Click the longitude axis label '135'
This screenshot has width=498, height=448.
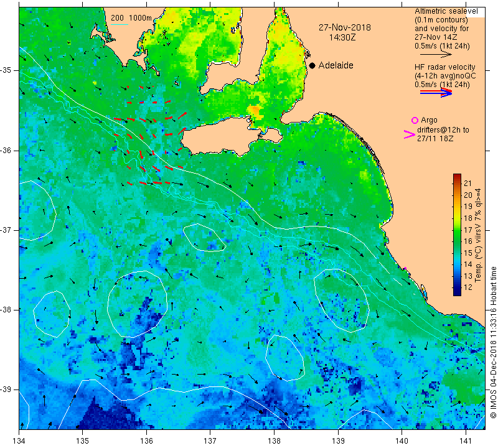83,441
